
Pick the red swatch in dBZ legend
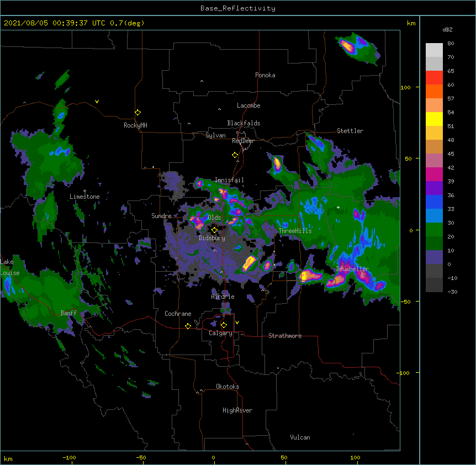coord(434,78)
